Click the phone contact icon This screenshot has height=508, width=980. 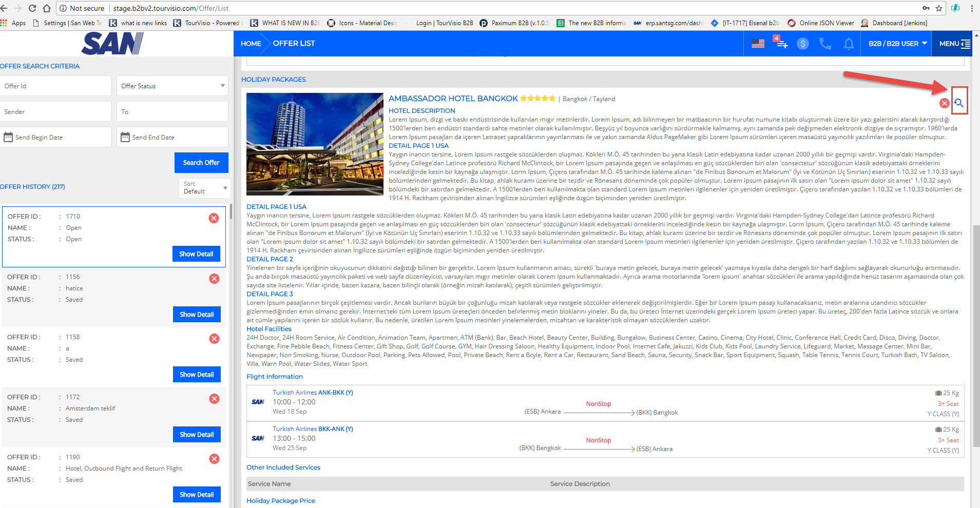pyautogui.click(x=825, y=44)
